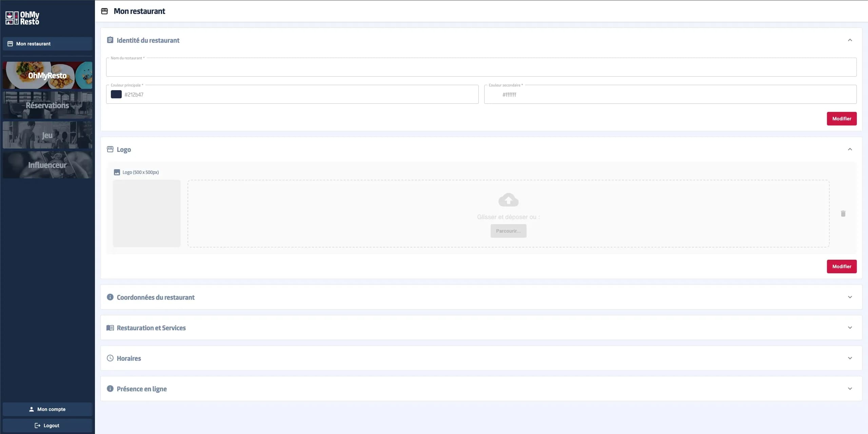Expand the Horaires section
This screenshot has width=868, height=434.
850,358
